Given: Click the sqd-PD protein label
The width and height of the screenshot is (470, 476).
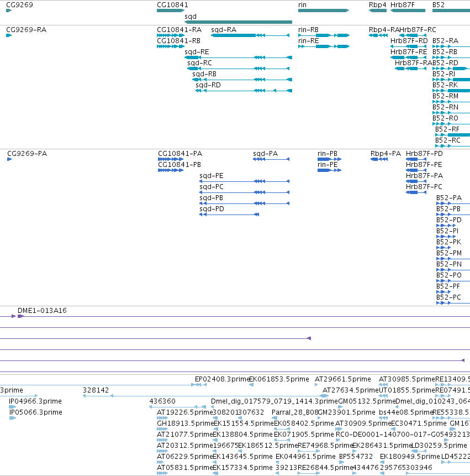Looking at the screenshot, I should (212, 209).
